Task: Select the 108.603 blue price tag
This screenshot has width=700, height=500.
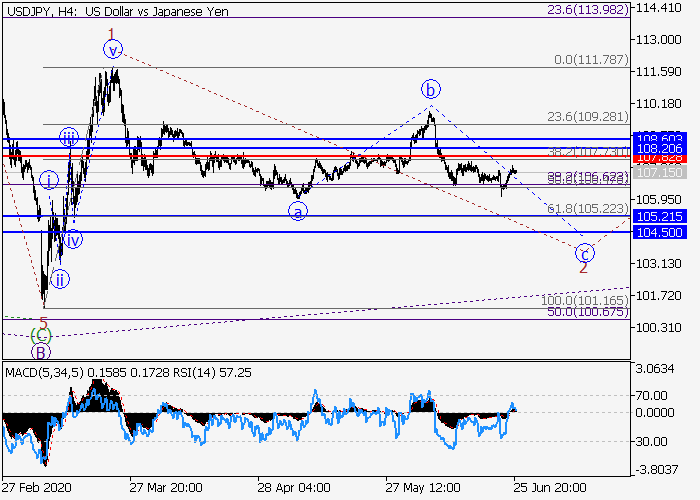Action: [659, 138]
